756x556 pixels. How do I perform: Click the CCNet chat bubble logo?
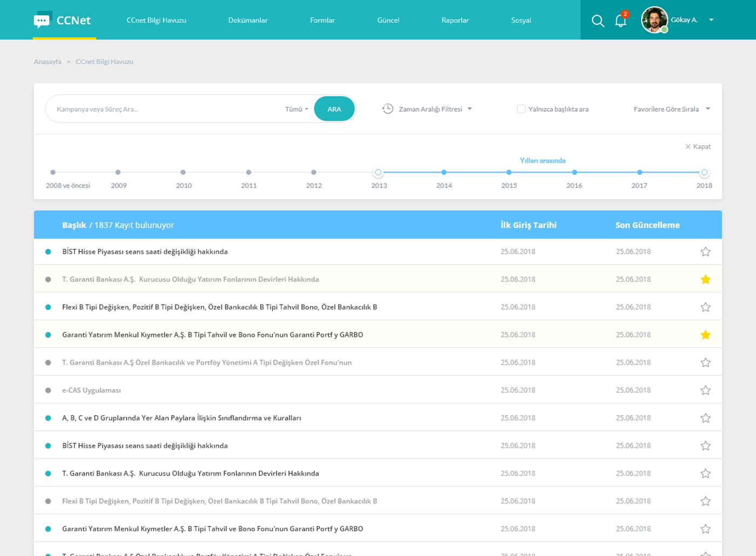pos(42,20)
